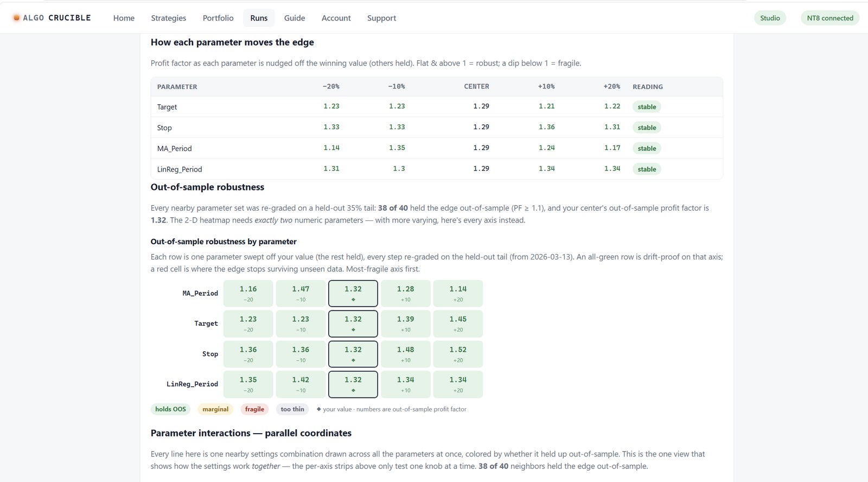Click the diamond your value legend marker
This screenshot has width=868, height=482.
[318, 409]
